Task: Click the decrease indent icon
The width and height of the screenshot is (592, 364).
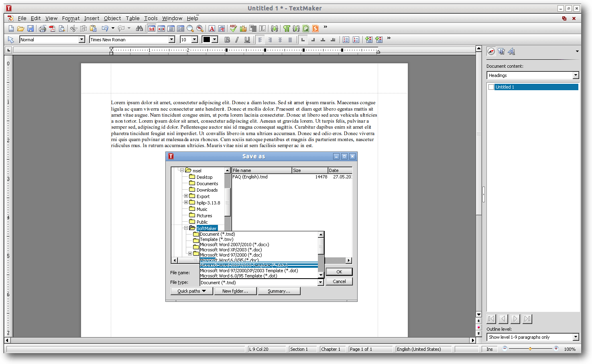Action: point(369,40)
